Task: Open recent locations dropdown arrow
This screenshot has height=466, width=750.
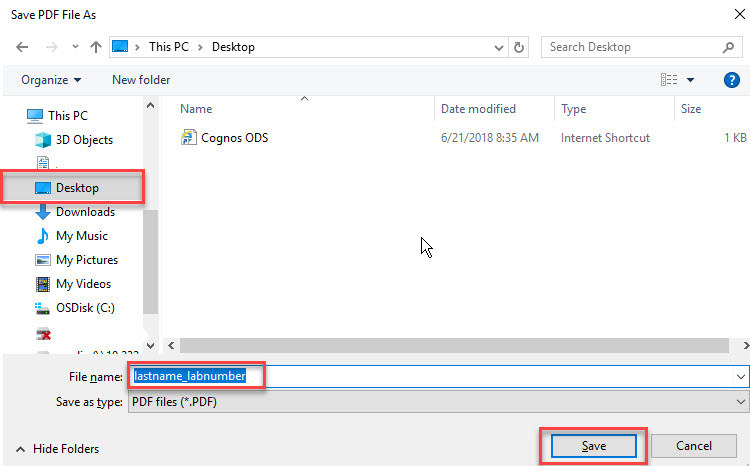Action: 75,47
